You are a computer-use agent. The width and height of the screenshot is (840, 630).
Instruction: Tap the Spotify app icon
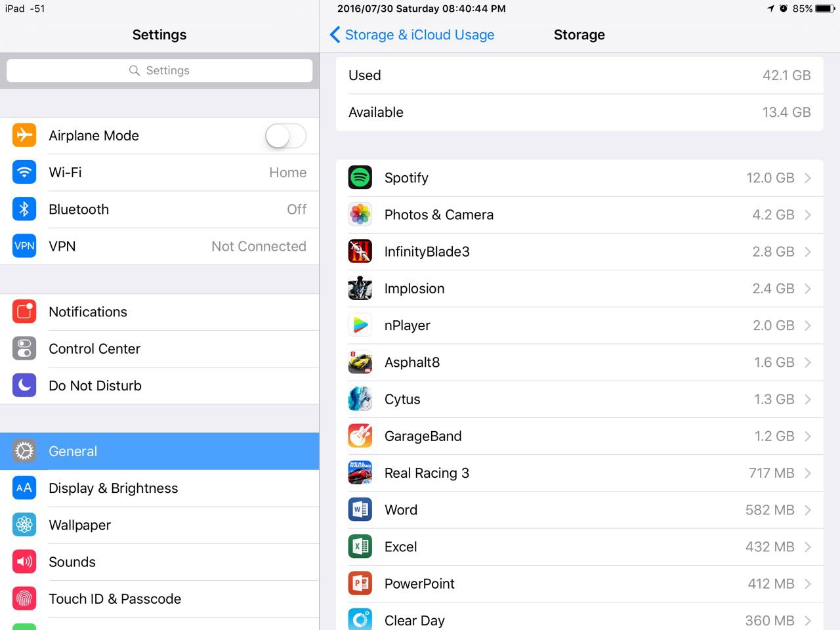click(x=360, y=178)
